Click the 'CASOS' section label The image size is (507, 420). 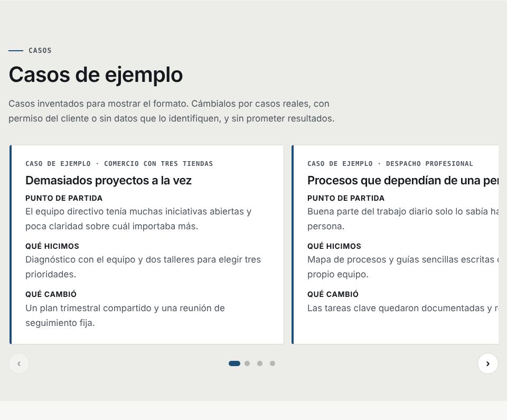click(40, 51)
